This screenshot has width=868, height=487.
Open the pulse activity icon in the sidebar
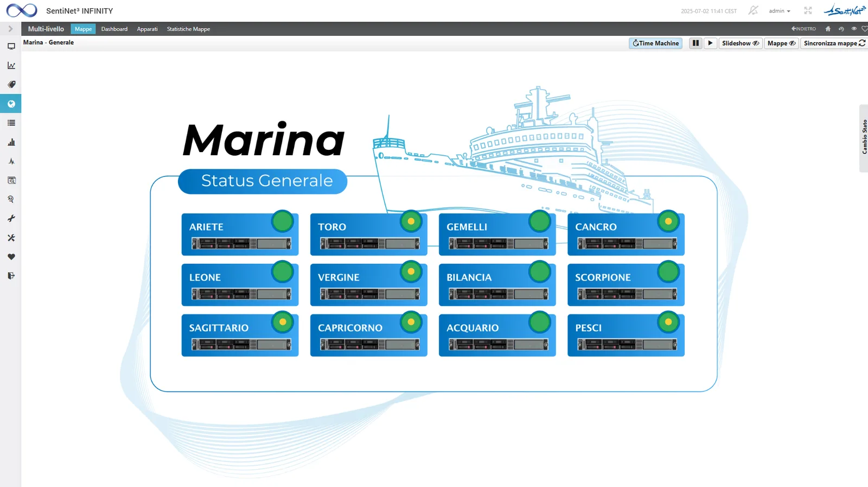coord(11,161)
